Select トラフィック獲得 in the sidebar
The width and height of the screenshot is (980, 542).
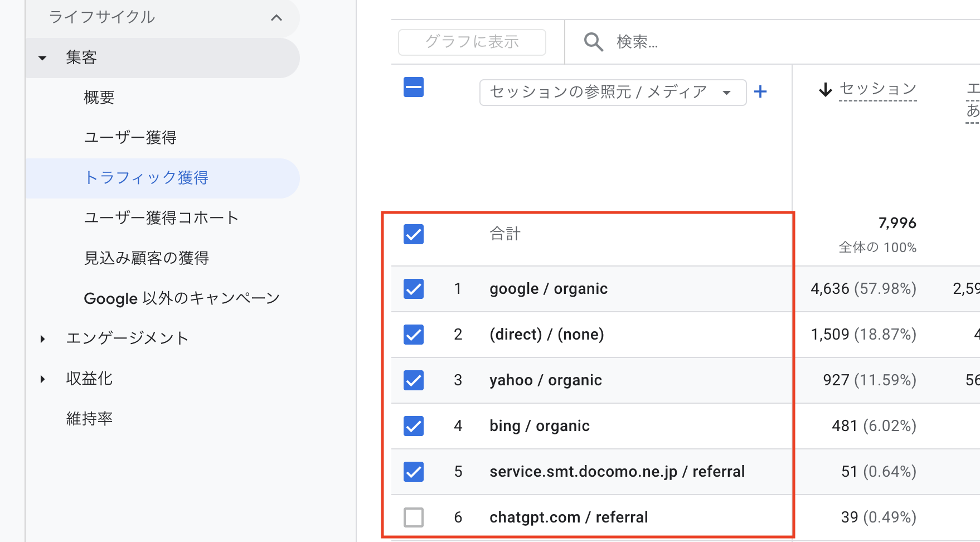tap(146, 178)
